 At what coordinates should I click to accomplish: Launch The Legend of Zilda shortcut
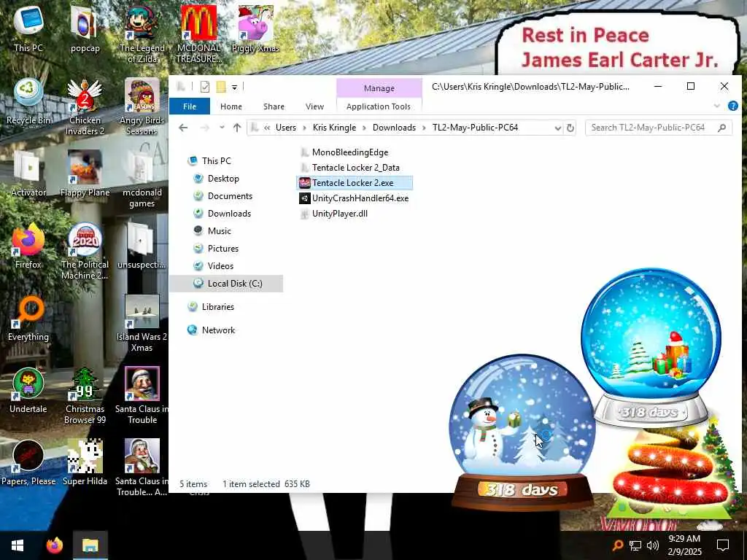[142, 34]
